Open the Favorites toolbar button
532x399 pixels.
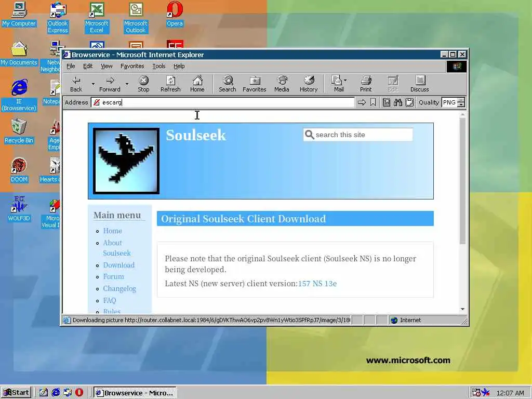pos(255,84)
